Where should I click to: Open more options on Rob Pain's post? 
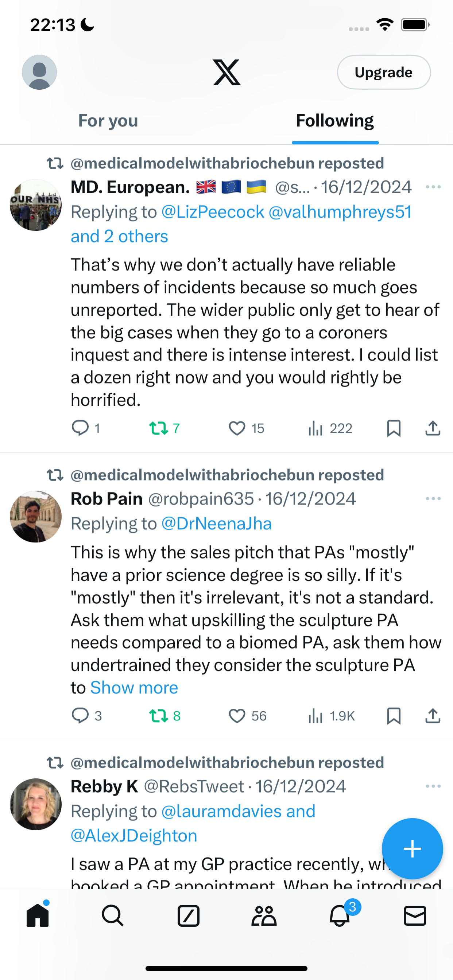click(433, 498)
